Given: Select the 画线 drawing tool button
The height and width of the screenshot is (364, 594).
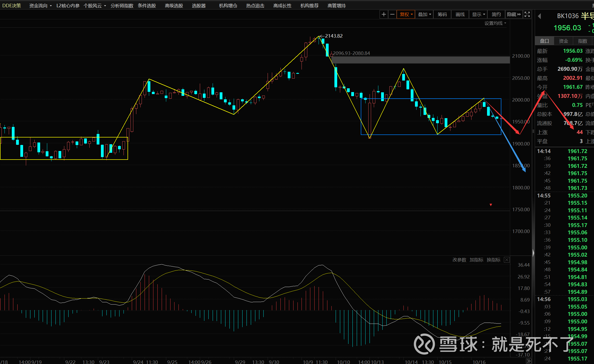Looking at the screenshot, I should tap(460, 15).
